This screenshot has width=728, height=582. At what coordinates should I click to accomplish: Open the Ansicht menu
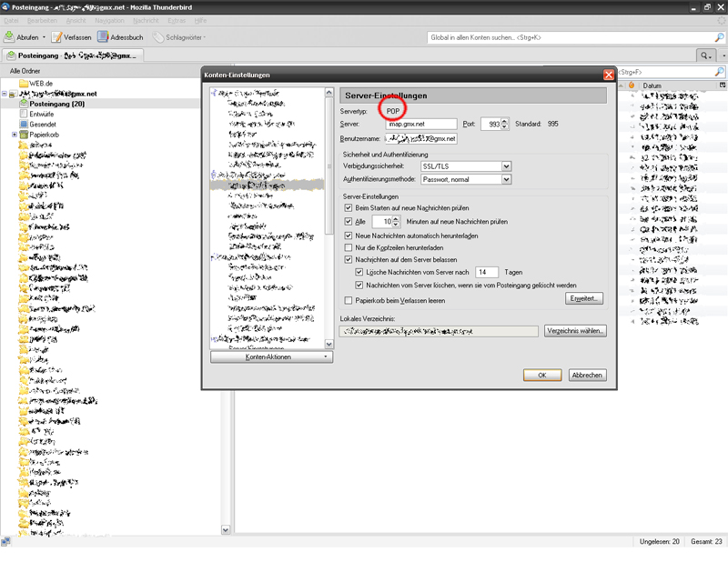[x=76, y=19]
